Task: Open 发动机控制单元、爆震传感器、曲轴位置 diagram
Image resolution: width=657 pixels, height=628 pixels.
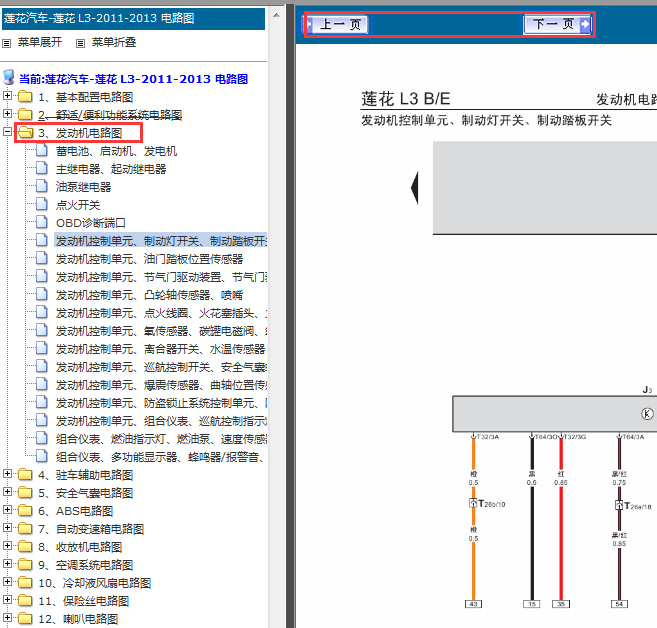Action: click(161, 385)
